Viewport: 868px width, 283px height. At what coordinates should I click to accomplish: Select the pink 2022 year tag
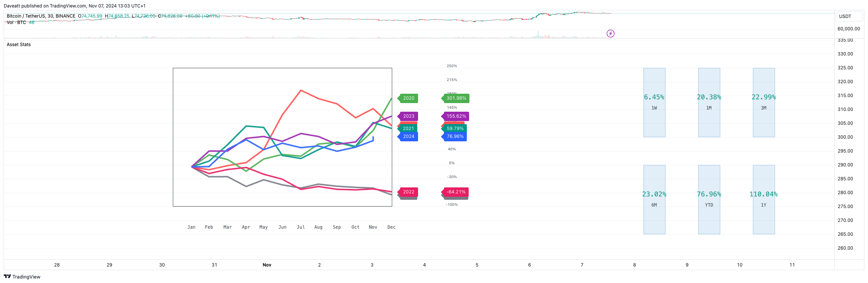coord(408,192)
